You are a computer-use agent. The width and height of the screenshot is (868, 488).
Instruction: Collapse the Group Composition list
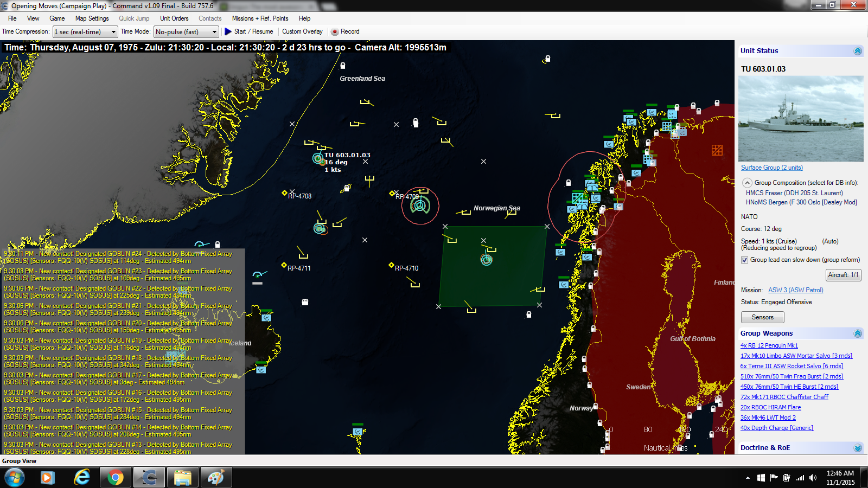click(747, 183)
